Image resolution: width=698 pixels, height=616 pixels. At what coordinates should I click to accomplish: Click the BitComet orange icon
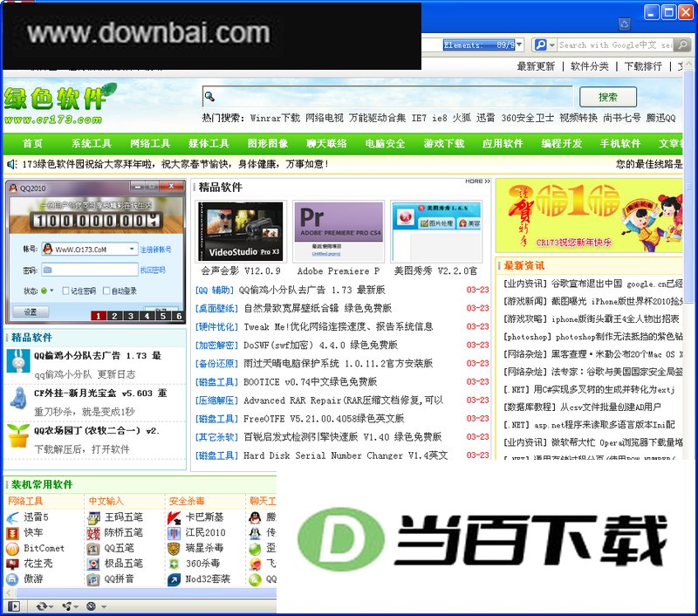coord(12,548)
